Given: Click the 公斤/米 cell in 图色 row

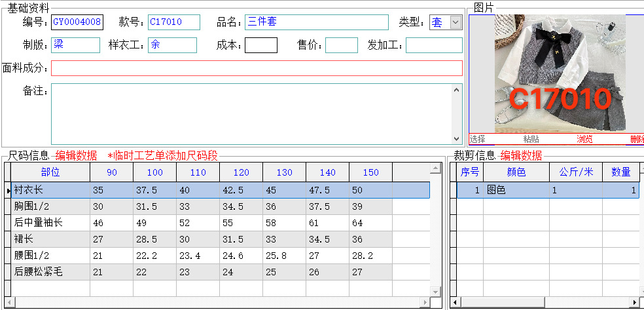Looking at the screenshot, I should coord(576,190).
